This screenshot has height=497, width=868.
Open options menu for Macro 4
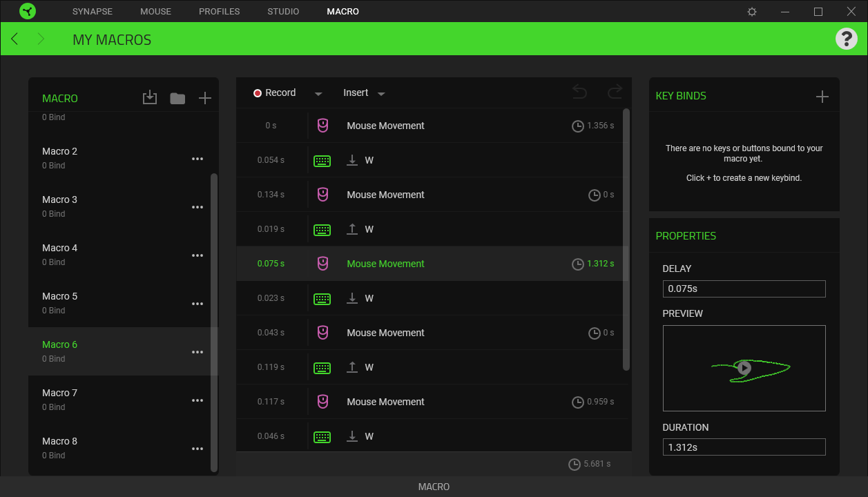197,255
